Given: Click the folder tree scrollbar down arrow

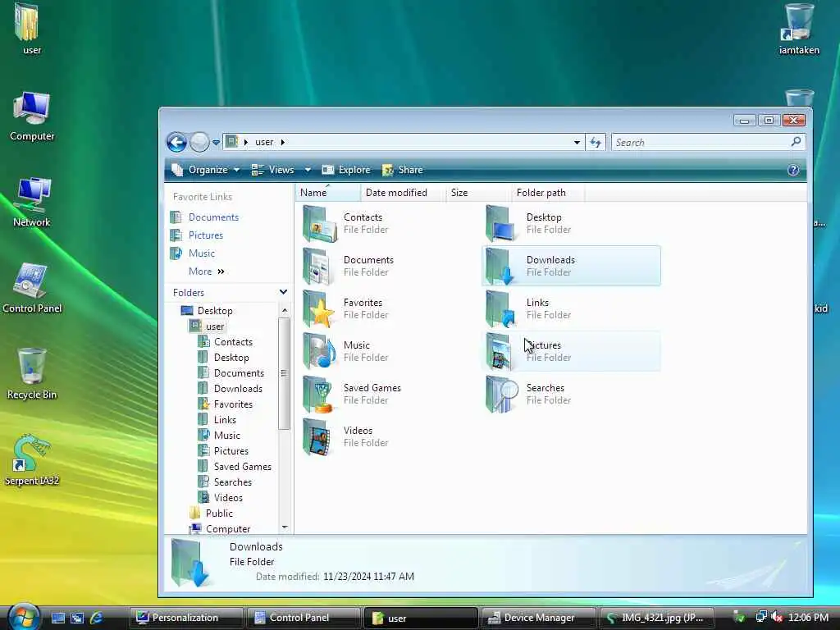Looking at the screenshot, I should [x=284, y=527].
